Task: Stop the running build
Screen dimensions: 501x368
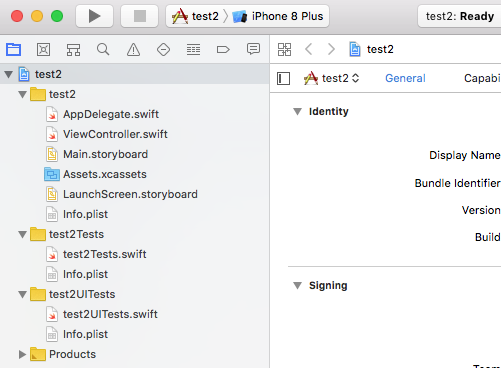Action: tap(139, 16)
